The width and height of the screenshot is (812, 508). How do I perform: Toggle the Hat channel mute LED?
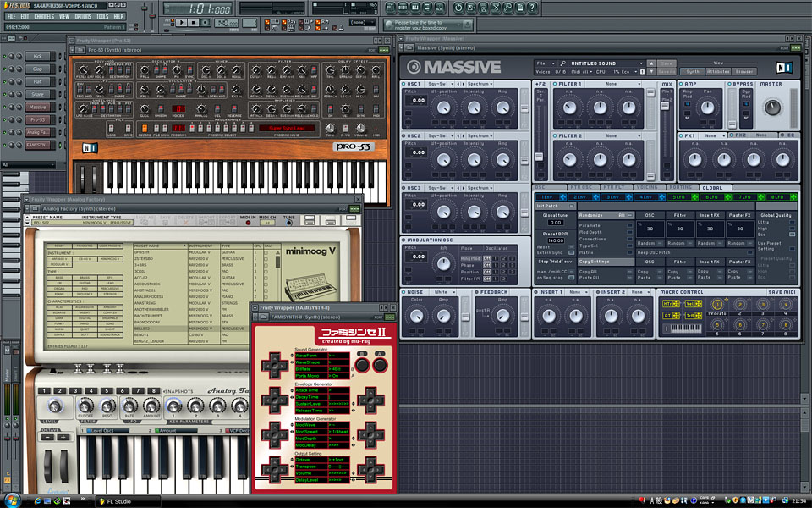click(5, 82)
